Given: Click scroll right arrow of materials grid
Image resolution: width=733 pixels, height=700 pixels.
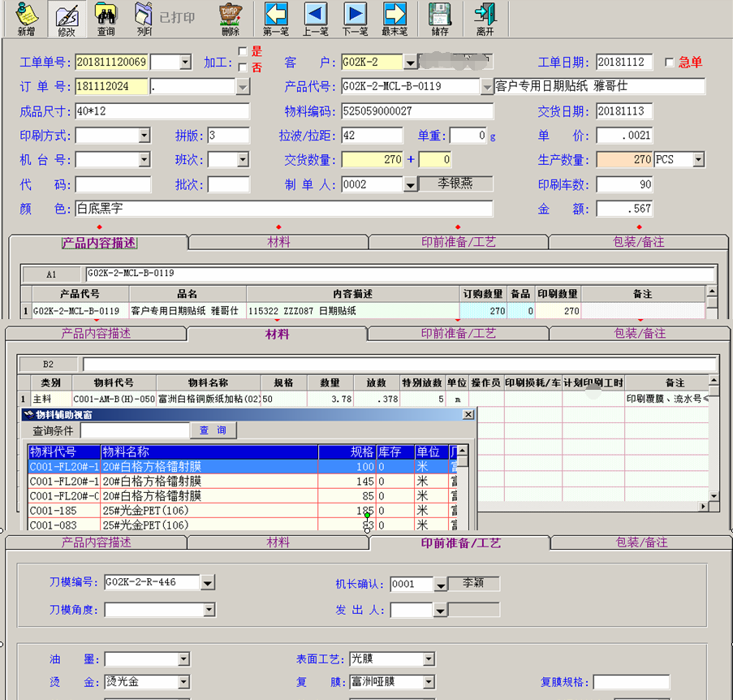Looking at the screenshot, I should (x=704, y=507).
